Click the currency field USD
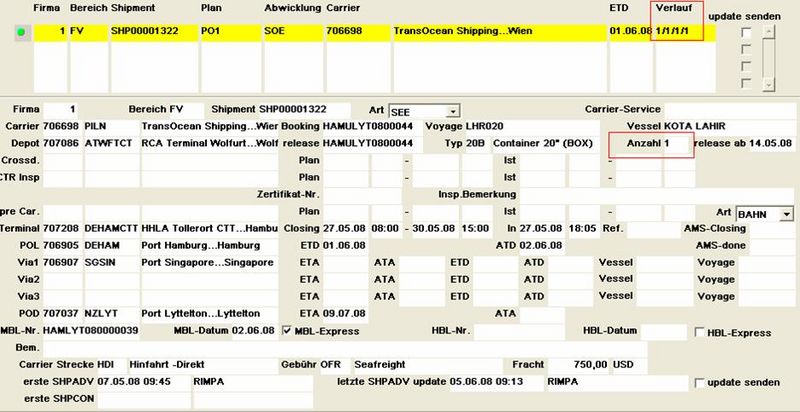The image size is (800, 412). 629,365
